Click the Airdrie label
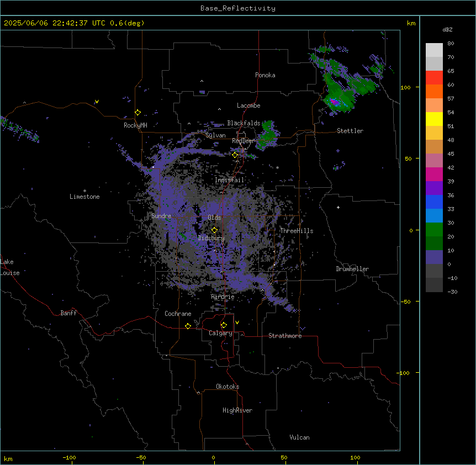Screen dimensions: 476x465 (223, 297)
